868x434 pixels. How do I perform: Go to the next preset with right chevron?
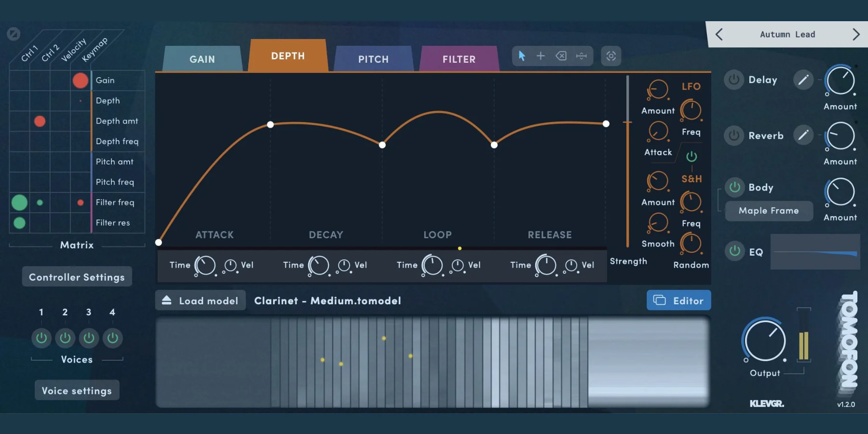point(856,34)
